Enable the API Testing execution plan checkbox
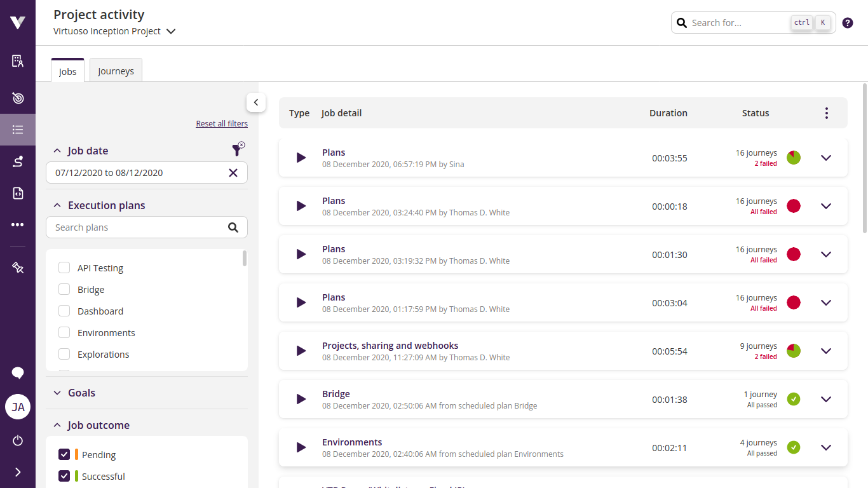This screenshot has width=868, height=488. tap(64, 268)
